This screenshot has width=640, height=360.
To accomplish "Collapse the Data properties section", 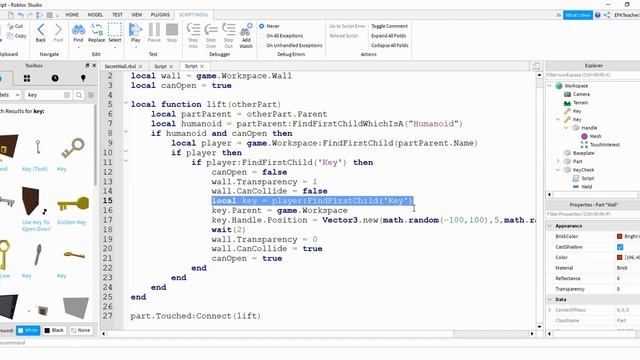I will pyautogui.click(x=550, y=299).
